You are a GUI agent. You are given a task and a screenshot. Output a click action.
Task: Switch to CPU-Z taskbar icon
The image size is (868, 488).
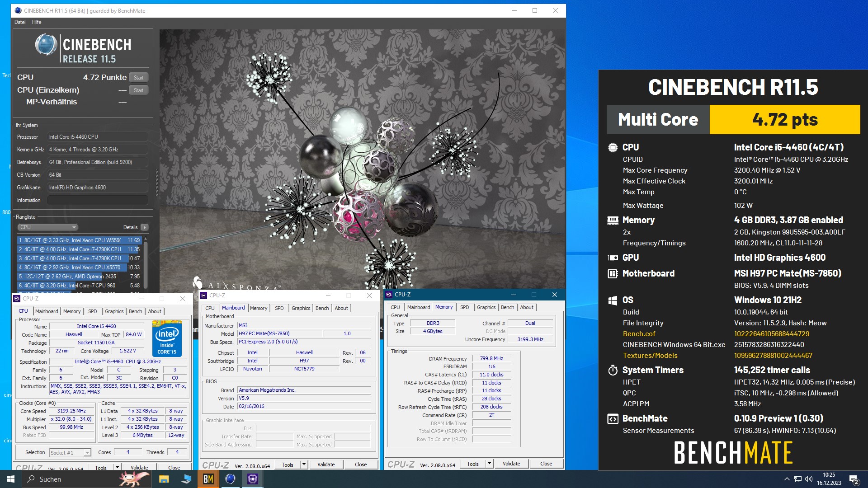pos(252,479)
